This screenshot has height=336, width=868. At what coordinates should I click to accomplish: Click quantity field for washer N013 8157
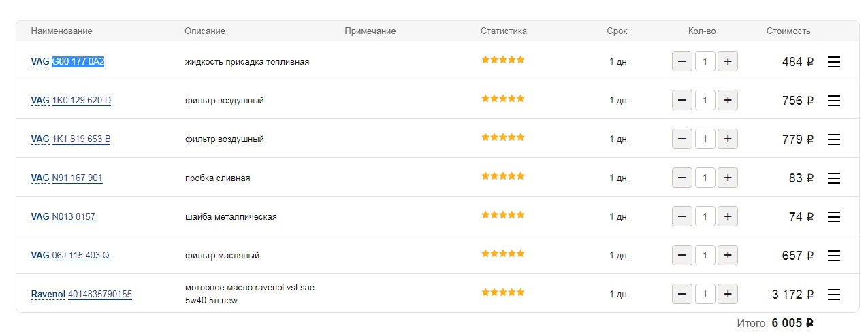point(705,217)
